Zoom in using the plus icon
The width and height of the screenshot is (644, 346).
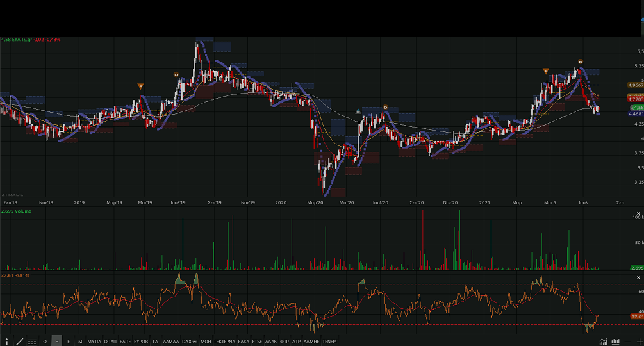639,342
